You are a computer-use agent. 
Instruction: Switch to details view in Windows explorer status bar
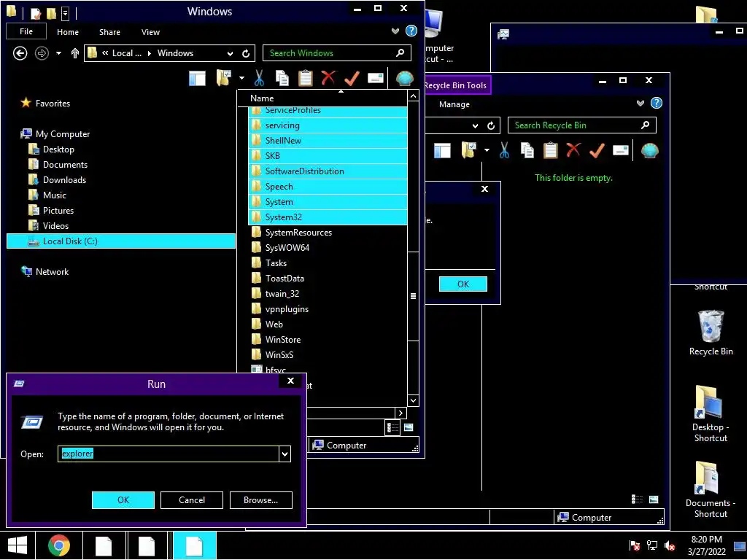click(392, 427)
